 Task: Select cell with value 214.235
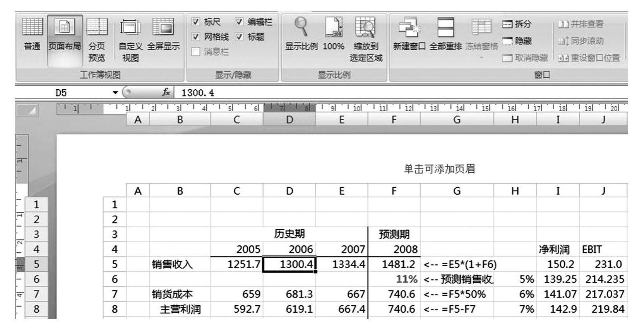pyautogui.click(x=603, y=279)
